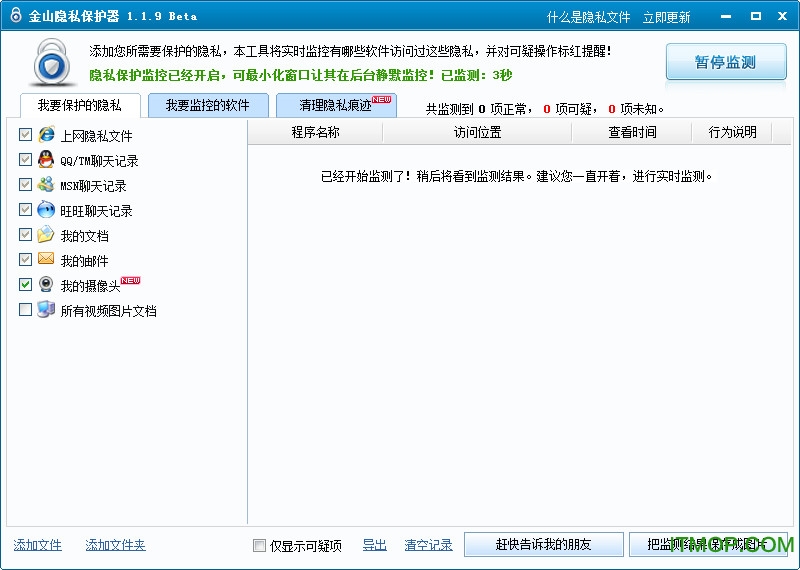The height and width of the screenshot is (570, 800).
Task: Click 程序名称 column header
Action: coord(315,133)
